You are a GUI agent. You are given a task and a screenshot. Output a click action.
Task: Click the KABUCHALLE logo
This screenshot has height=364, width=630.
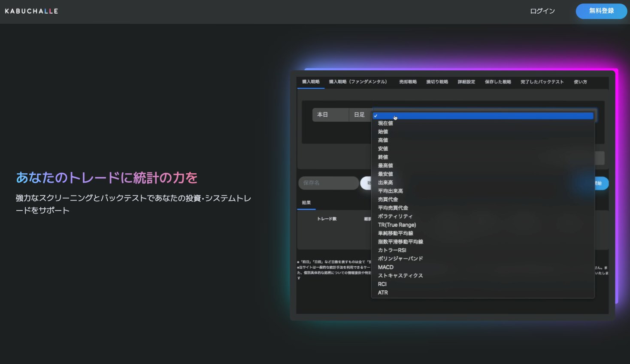point(31,11)
